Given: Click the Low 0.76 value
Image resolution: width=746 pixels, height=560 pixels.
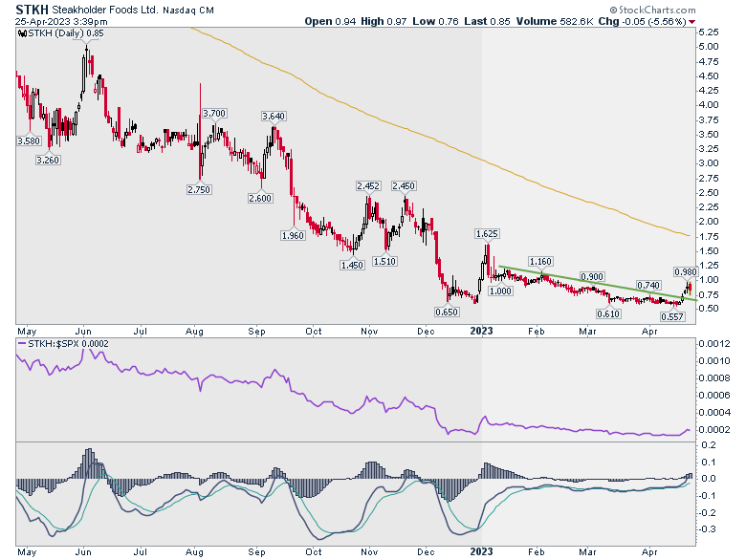Looking at the screenshot, I should tap(435, 21).
